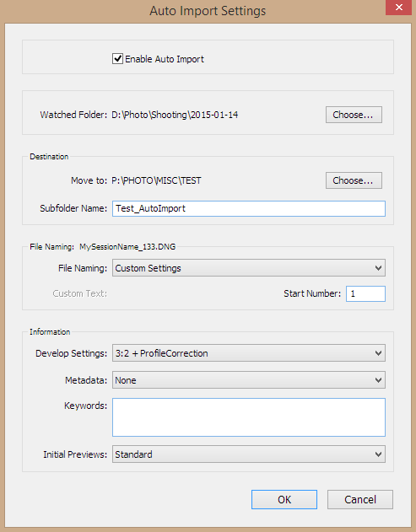Click the Initial Previews dropdown arrow

coord(378,454)
